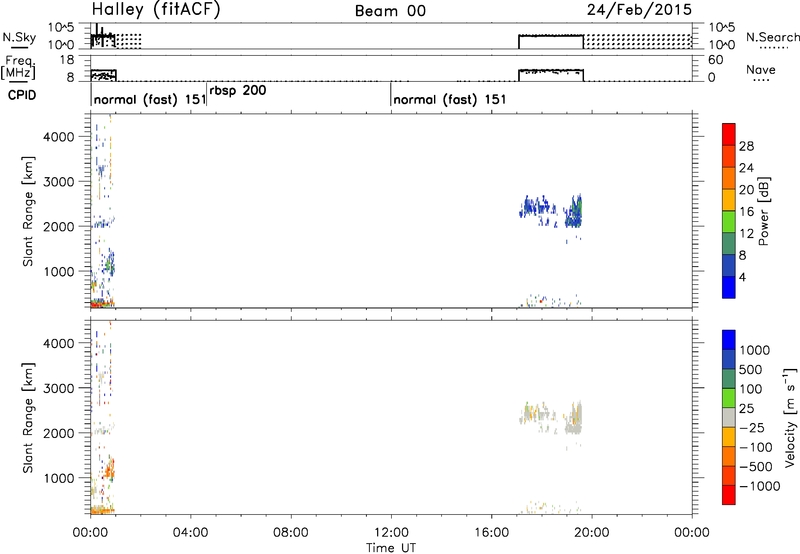This screenshot has width=800, height=554.
Task: Click the 'Velocity [m s-1]' color bar title
Action: pyautogui.click(x=790, y=417)
